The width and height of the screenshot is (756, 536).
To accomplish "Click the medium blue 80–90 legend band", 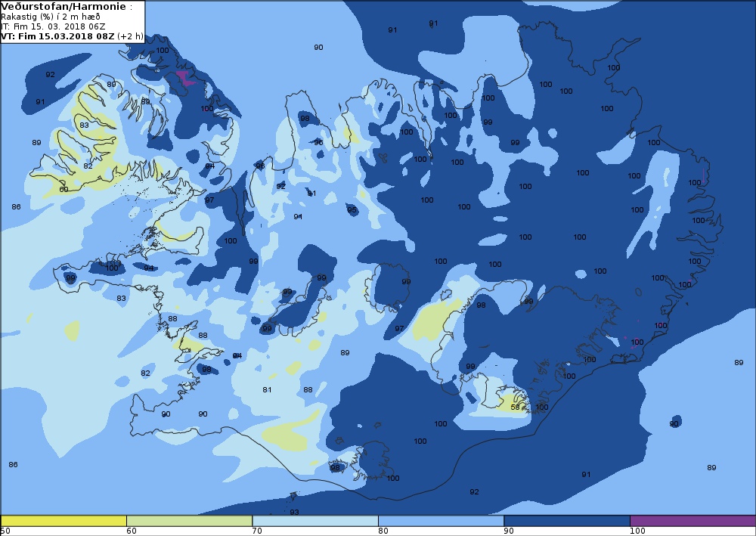I will coord(442,521).
